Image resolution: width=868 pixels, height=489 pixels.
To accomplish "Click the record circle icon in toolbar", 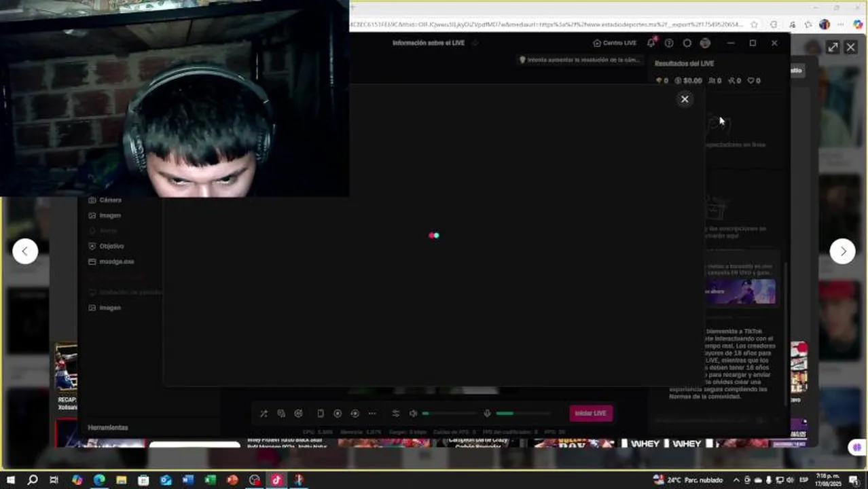I will point(337,413).
